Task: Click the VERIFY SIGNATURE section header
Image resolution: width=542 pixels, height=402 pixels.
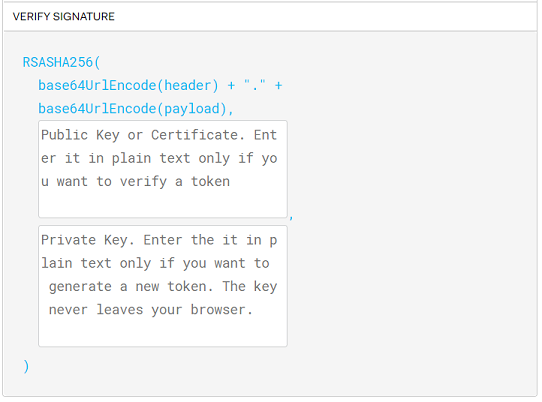Action: [x=63, y=17]
